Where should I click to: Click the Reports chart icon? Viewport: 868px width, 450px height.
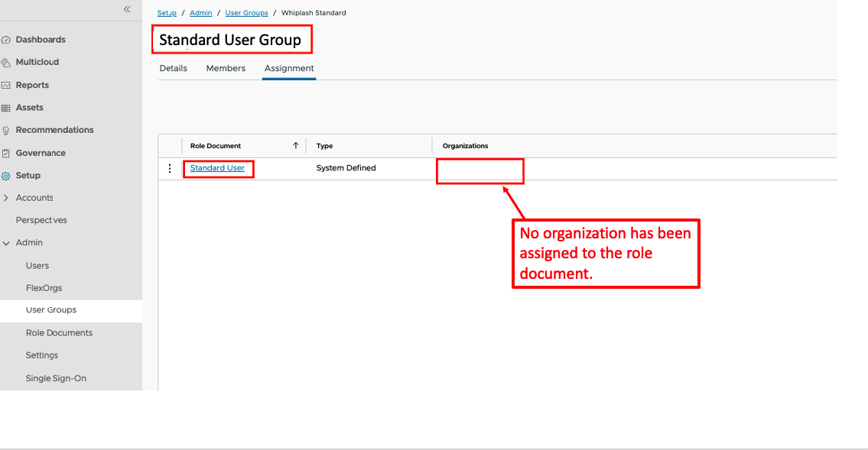click(5, 85)
